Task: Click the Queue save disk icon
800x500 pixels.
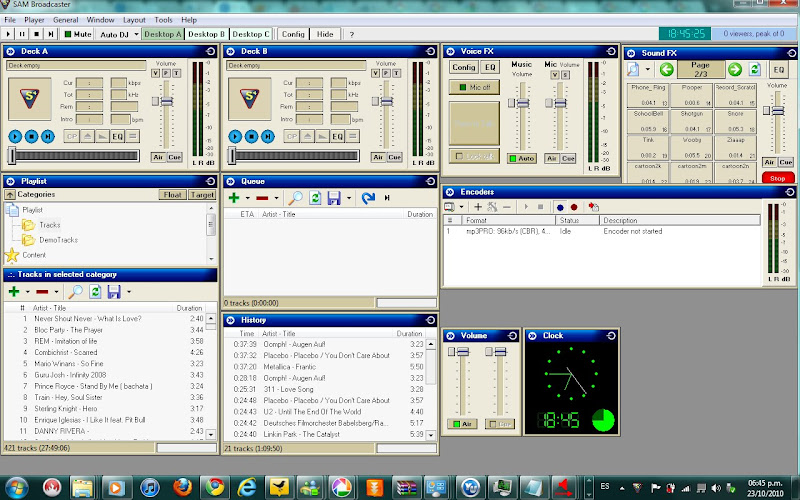Action: [x=334, y=198]
